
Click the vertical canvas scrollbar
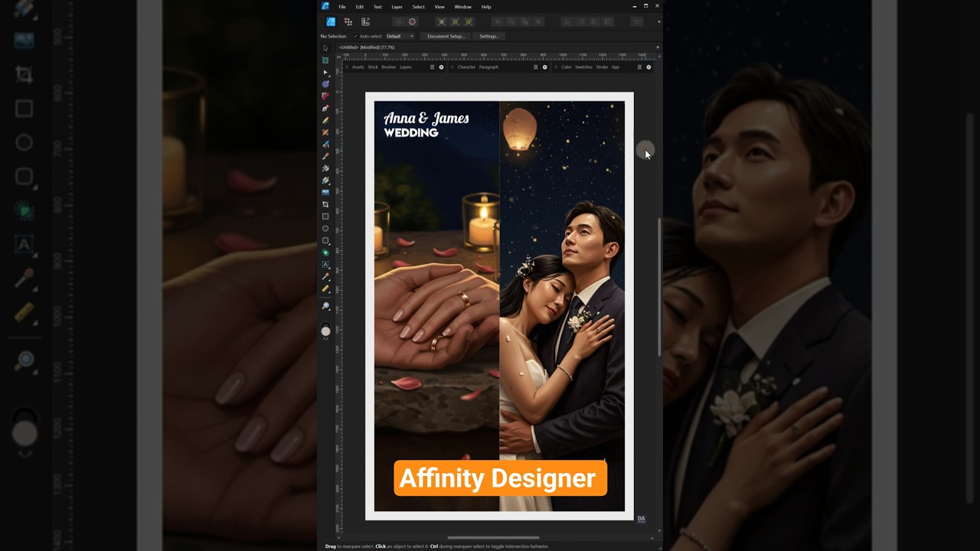coord(659,289)
